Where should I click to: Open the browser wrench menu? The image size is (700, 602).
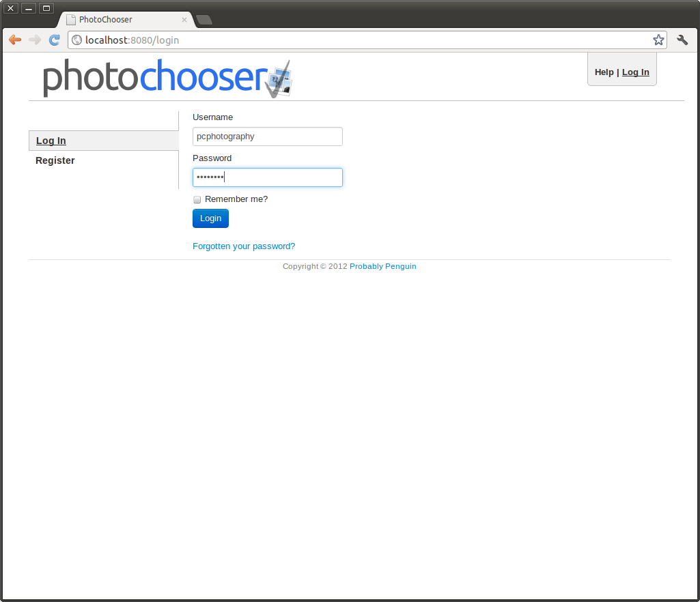[x=682, y=40]
